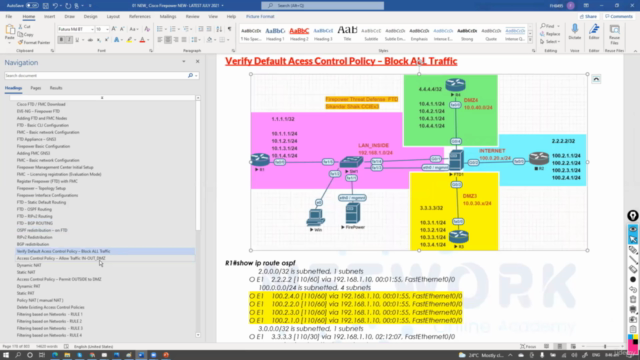Go to heading 'FTD – OSPF Routing'
Screen dimensions: 640x360
tap(34, 209)
